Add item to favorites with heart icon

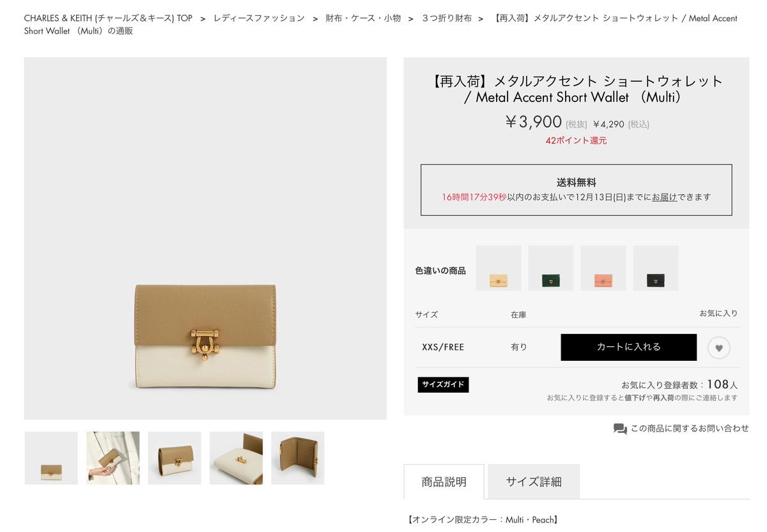pos(718,348)
